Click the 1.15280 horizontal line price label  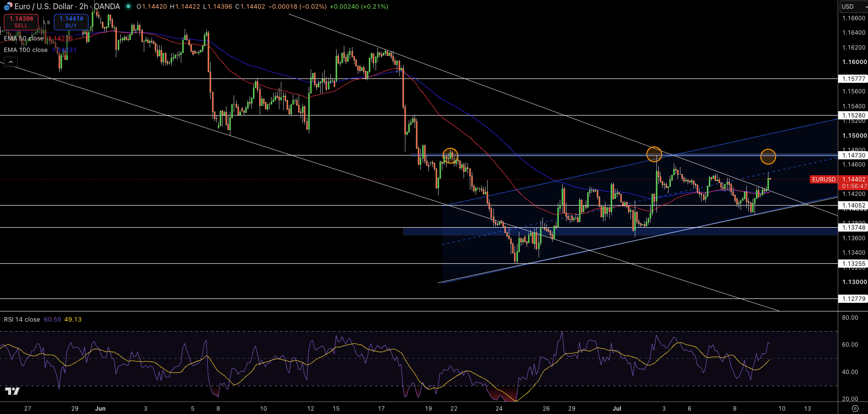click(853, 115)
